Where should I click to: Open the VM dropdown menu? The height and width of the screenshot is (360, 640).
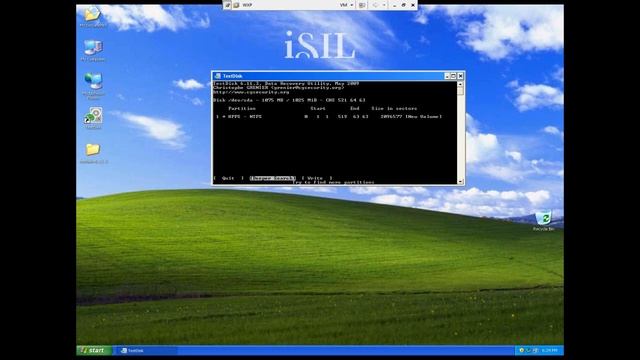pos(346,5)
